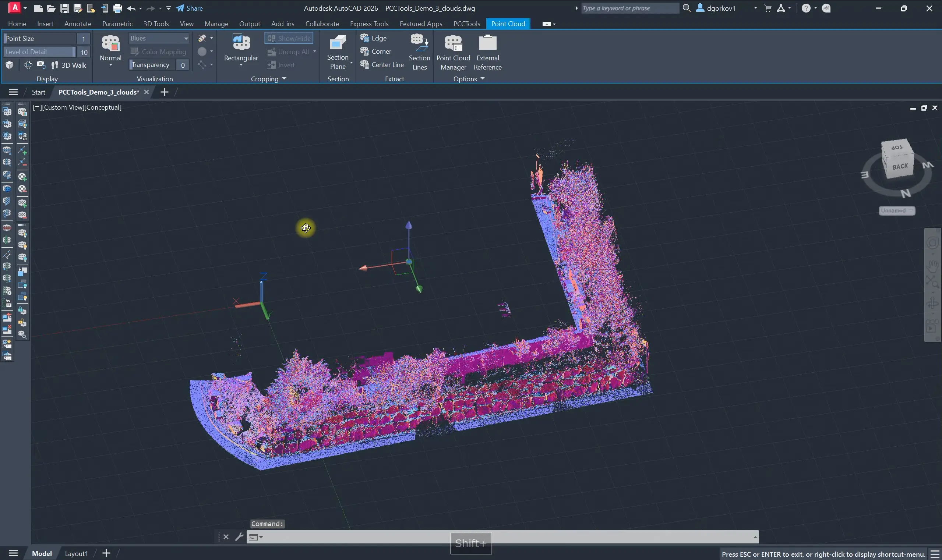Viewport: 942px width, 560px height.
Task: Toggle Show/Hide cropped points
Action: (x=289, y=38)
